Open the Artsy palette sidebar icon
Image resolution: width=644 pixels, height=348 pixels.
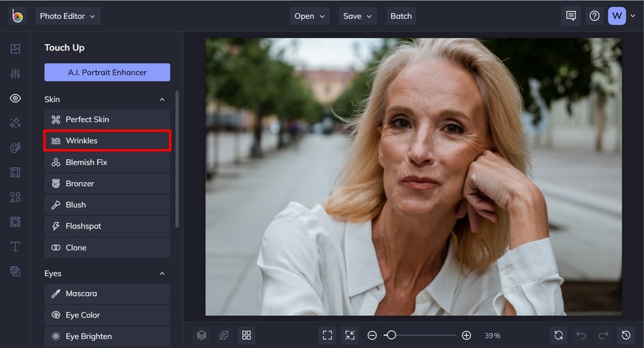pyautogui.click(x=15, y=147)
